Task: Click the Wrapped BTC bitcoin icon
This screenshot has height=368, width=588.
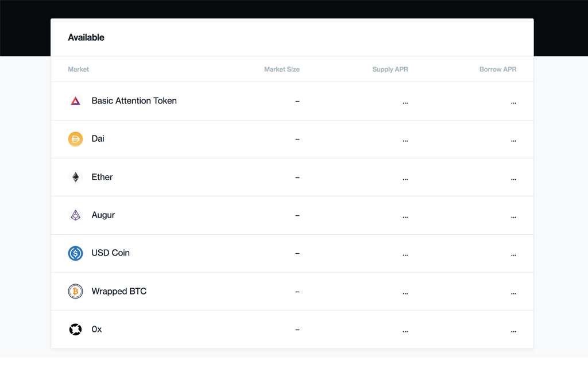Action: pyautogui.click(x=75, y=291)
